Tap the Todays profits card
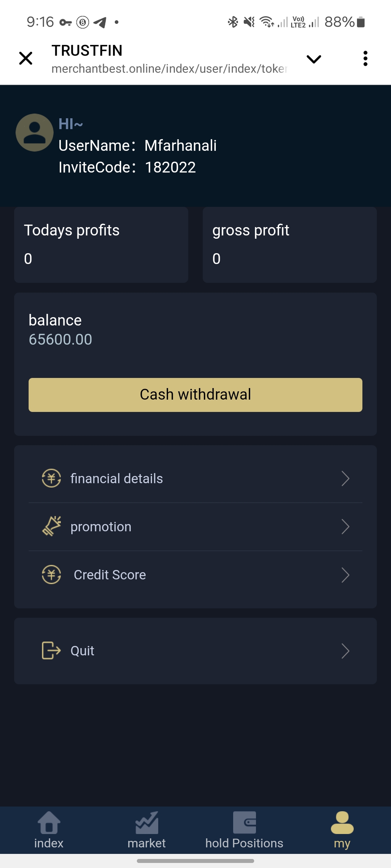The height and width of the screenshot is (868, 391). [x=101, y=244]
